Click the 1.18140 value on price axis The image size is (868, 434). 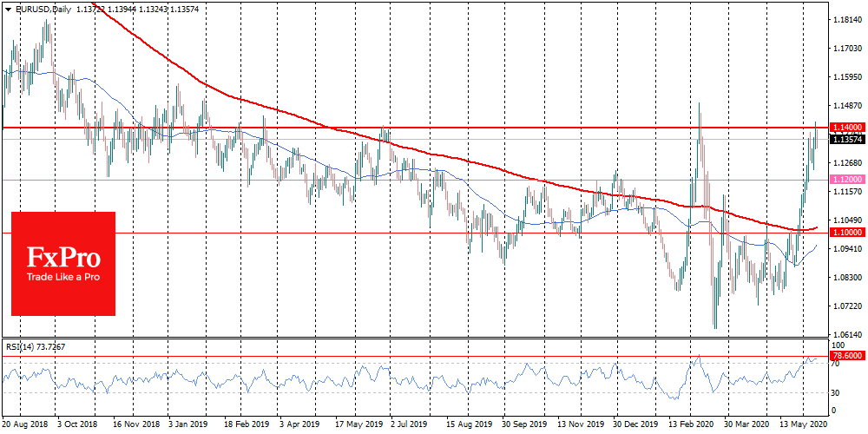tap(846, 19)
